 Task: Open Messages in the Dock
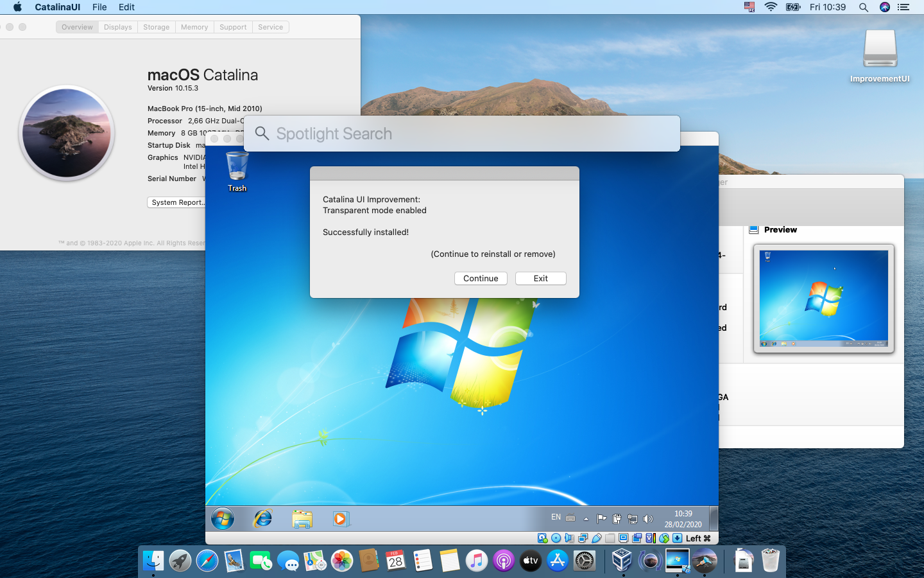point(288,561)
